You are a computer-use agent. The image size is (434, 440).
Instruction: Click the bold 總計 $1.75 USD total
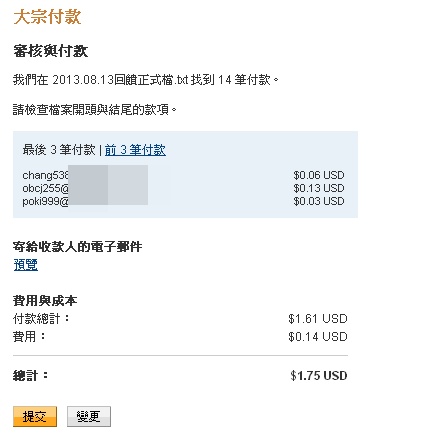319,376
